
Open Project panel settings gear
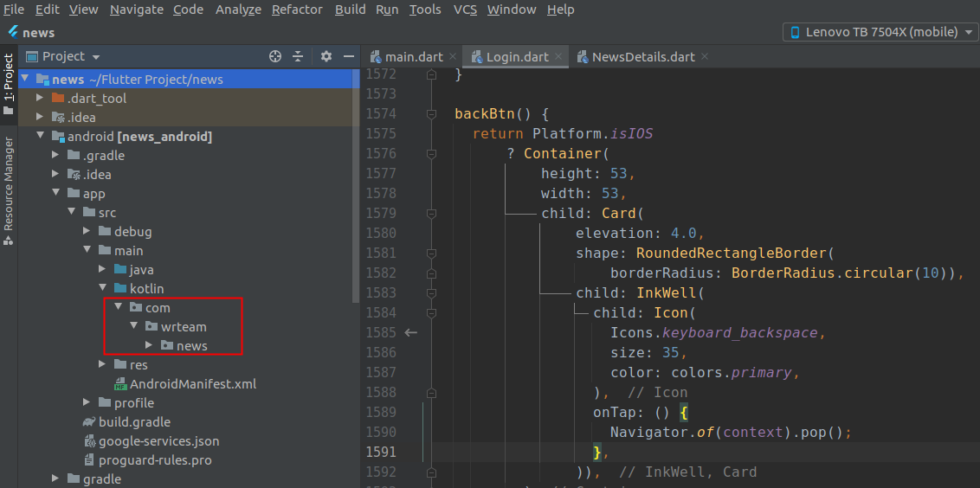coord(326,56)
